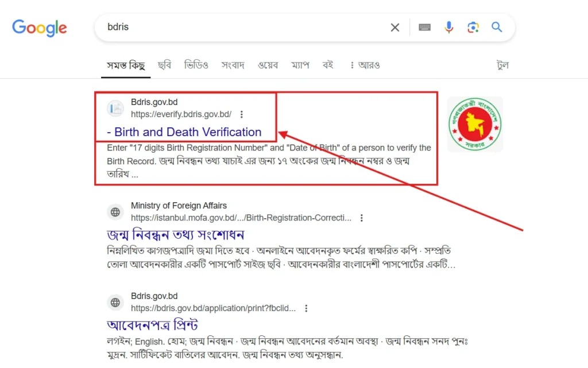
Task: Switch to the ভিডিও (Videos) tab
Action: [x=196, y=65]
